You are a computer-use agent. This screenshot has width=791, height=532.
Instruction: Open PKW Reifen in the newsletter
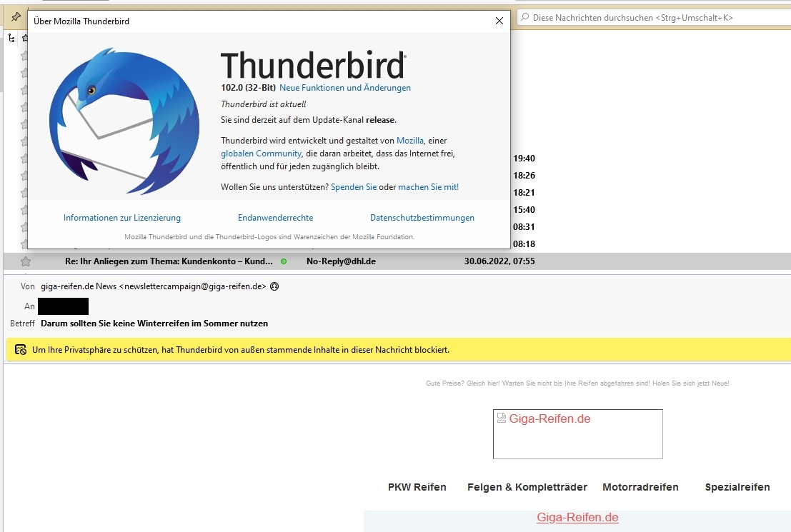(417, 487)
